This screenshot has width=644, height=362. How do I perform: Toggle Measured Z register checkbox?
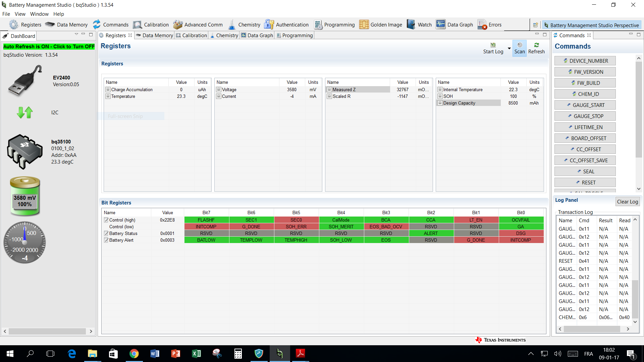tap(329, 89)
